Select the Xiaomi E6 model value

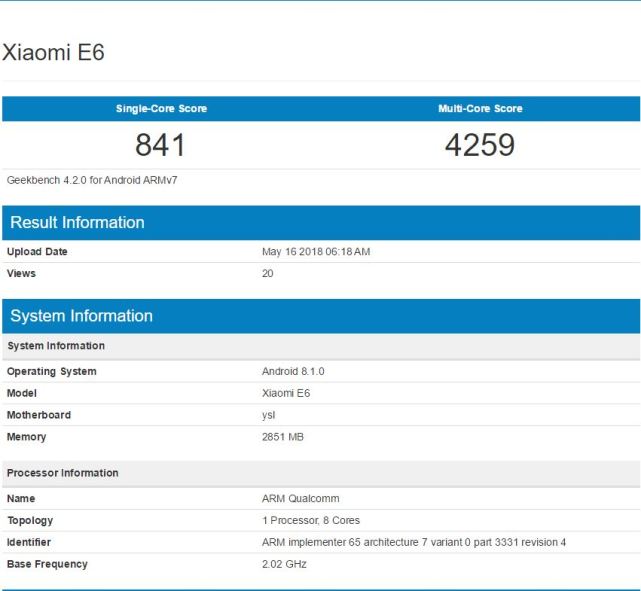coord(286,393)
